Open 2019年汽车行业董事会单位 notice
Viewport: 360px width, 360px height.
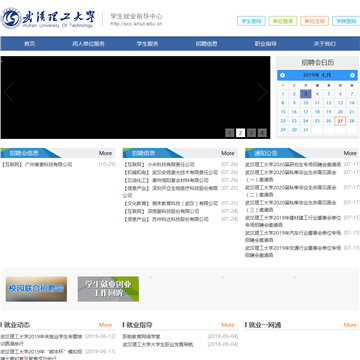click(293, 236)
